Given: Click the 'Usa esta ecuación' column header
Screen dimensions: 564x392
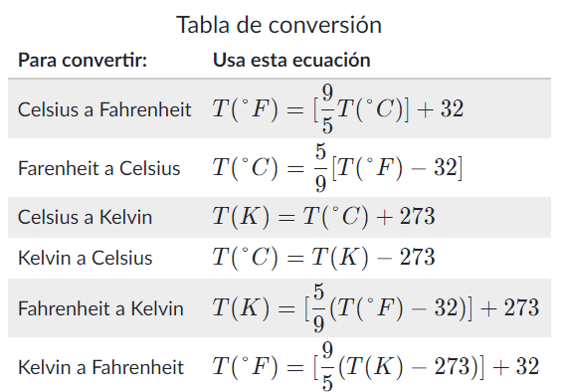Looking at the screenshot, I should click(291, 60).
